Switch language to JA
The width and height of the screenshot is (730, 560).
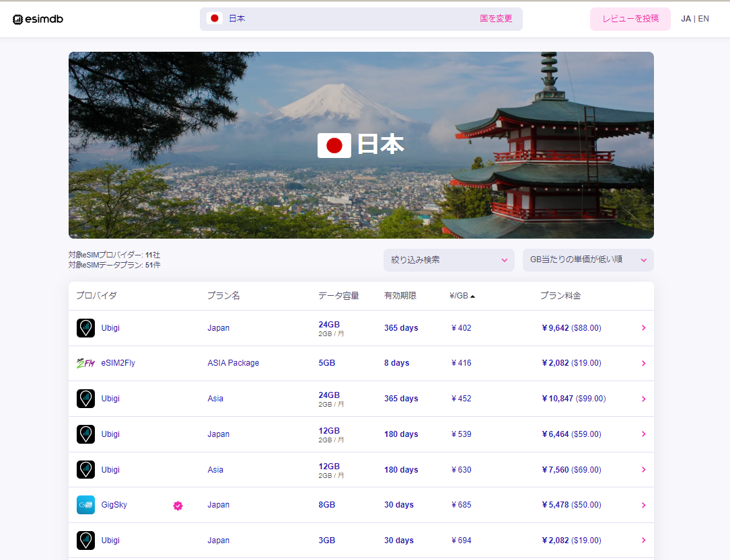click(686, 19)
